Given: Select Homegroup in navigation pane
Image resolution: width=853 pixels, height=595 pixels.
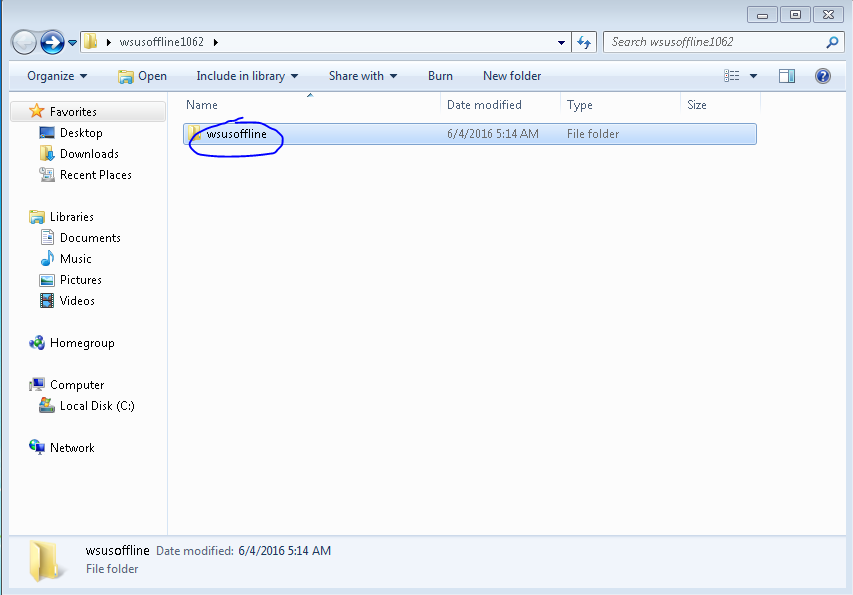Looking at the screenshot, I should click(x=82, y=343).
